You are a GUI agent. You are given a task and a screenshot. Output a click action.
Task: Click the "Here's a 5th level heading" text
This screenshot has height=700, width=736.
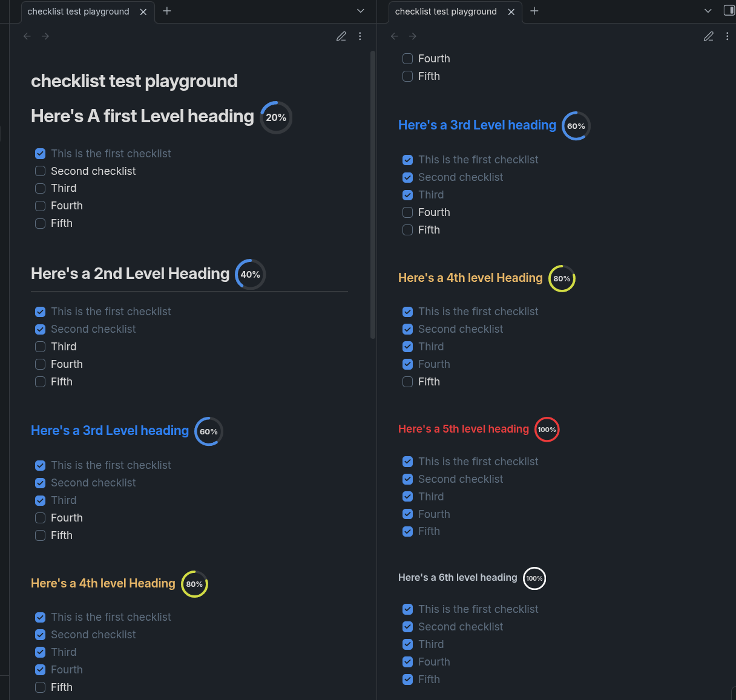[464, 429]
